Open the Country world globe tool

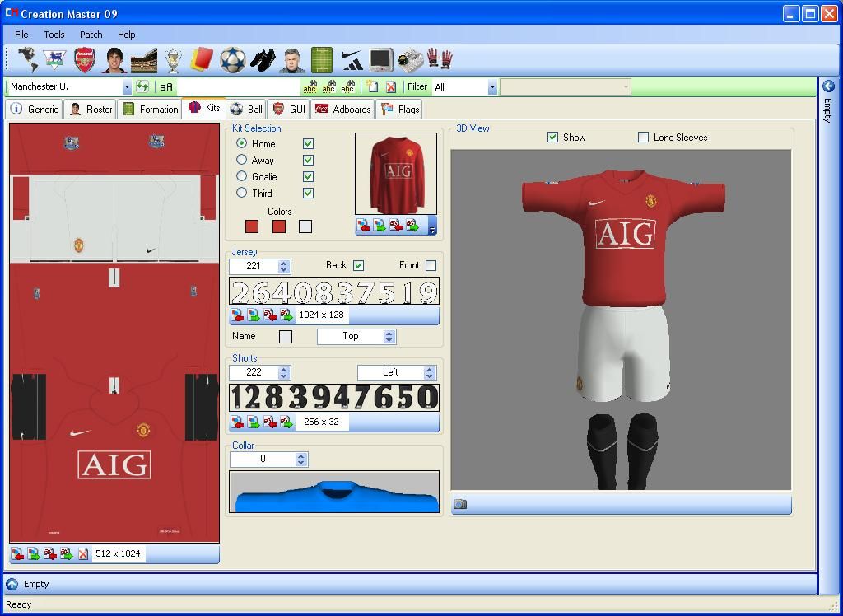[28, 60]
